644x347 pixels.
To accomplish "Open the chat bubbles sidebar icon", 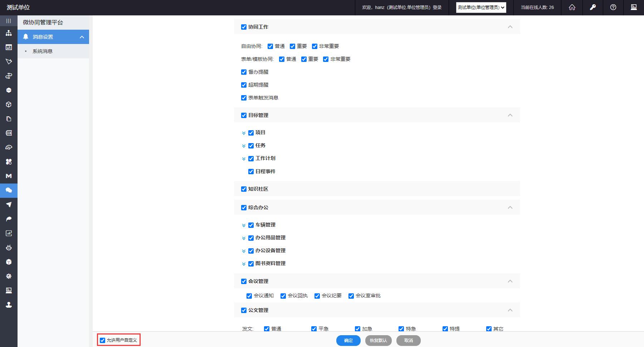I will point(9,190).
